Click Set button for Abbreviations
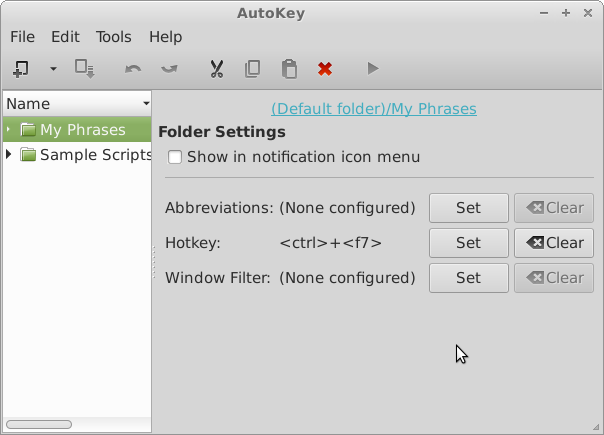 click(469, 208)
